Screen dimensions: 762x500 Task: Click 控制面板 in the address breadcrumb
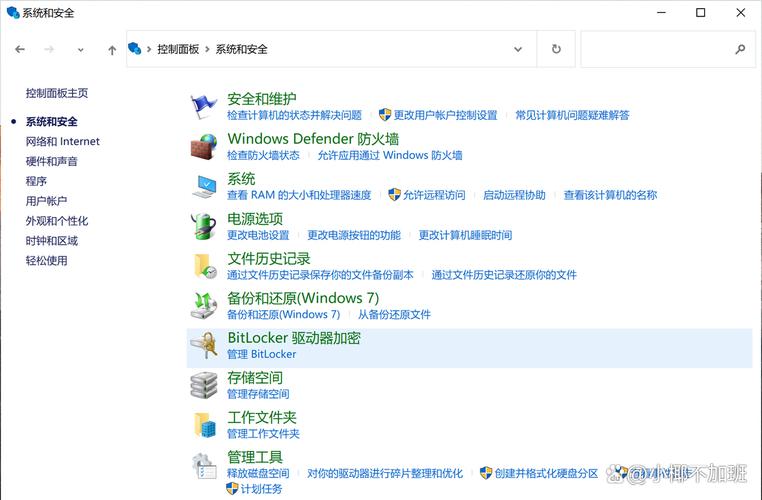click(x=178, y=49)
